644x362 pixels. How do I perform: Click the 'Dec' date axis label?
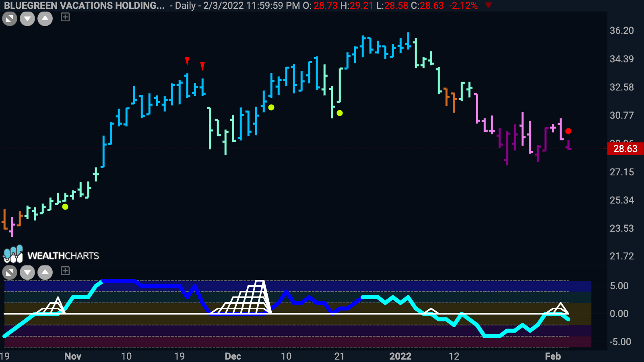click(233, 356)
